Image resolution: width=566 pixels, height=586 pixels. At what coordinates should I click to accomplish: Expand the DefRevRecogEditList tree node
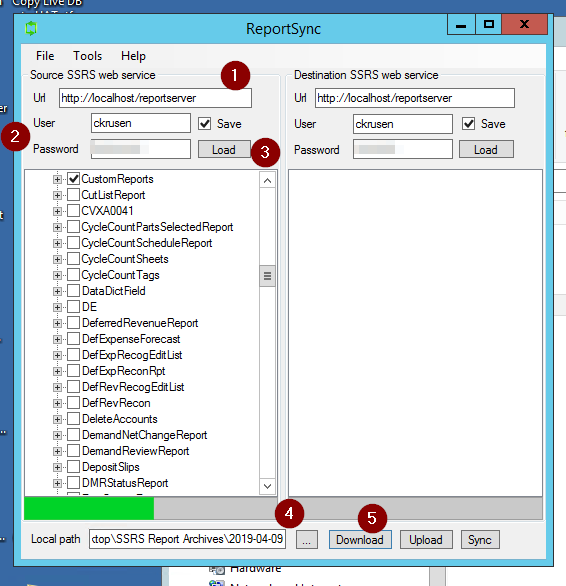pos(57,388)
